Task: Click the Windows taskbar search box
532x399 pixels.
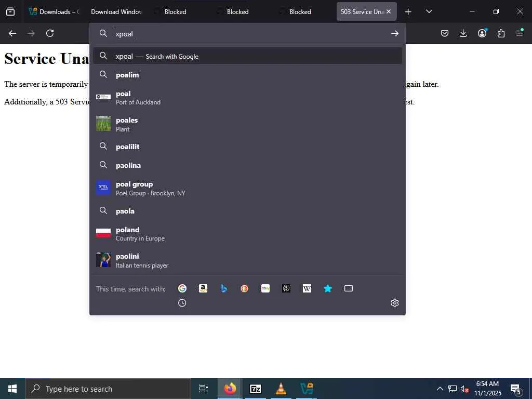Action: [x=108, y=389]
